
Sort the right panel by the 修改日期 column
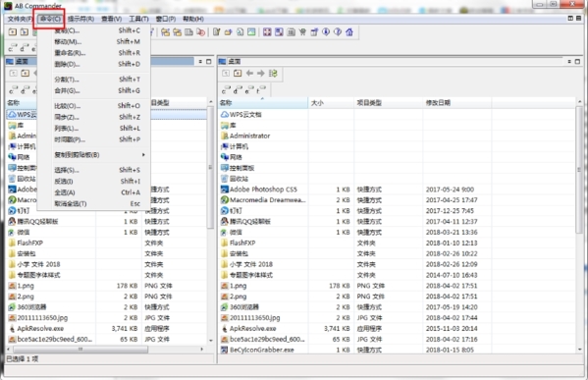coord(457,103)
